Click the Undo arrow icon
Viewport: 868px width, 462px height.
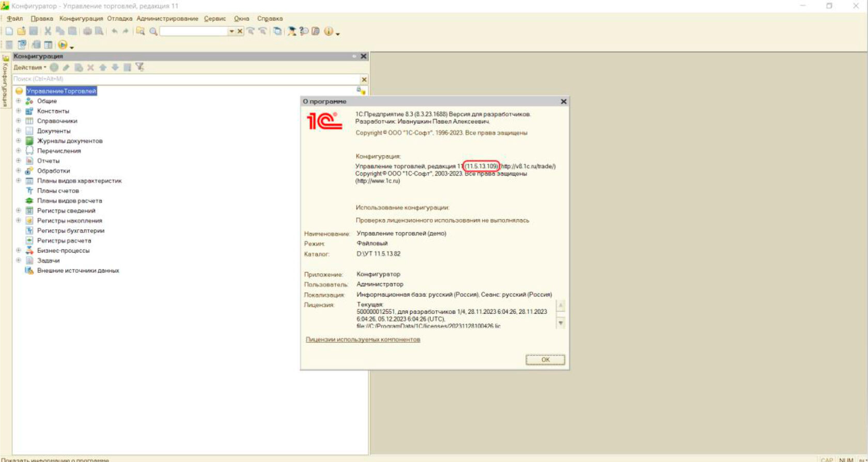coord(114,31)
